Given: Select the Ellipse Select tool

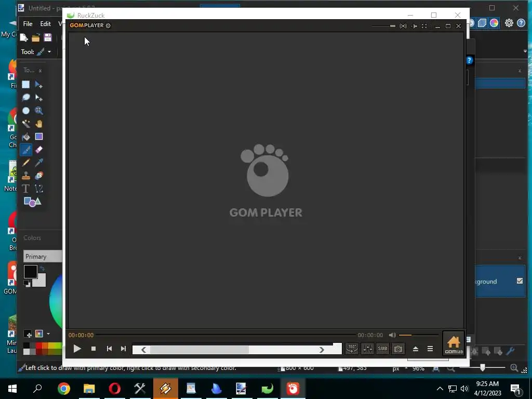Looking at the screenshot, I should click(x=26, y=111).
